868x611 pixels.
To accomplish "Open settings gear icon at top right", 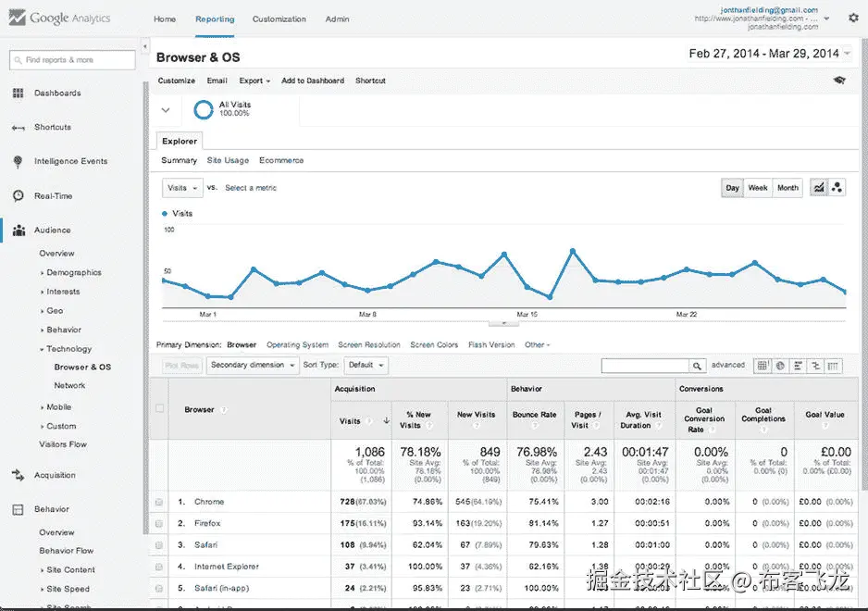I will 853,19.
